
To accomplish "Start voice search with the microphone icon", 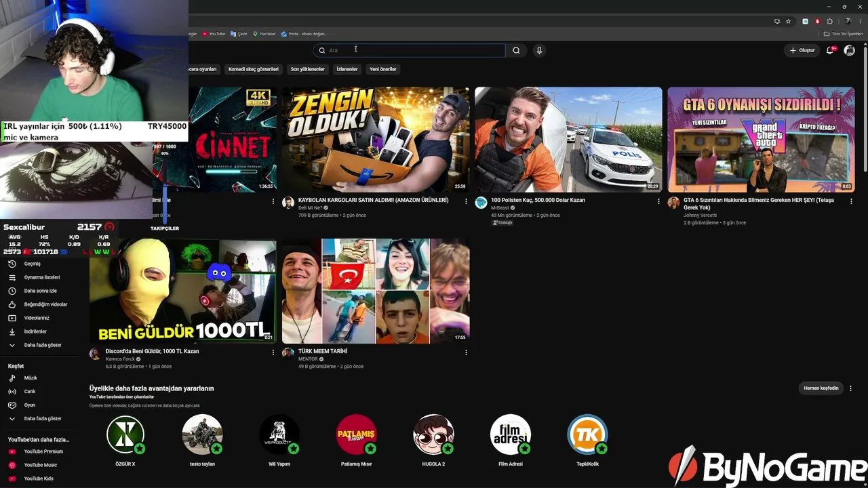I will (x=539, y=50).
